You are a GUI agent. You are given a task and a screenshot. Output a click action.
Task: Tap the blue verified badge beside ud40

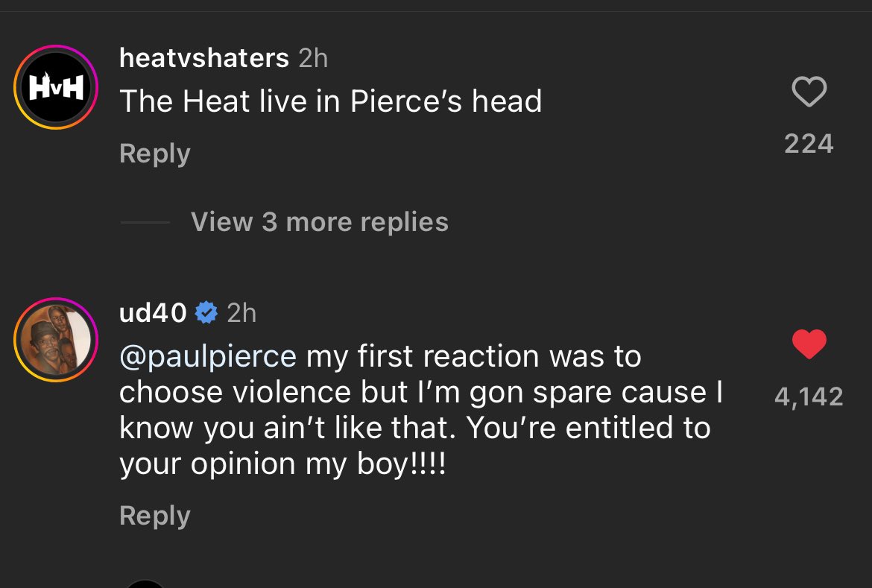(206, 313)
